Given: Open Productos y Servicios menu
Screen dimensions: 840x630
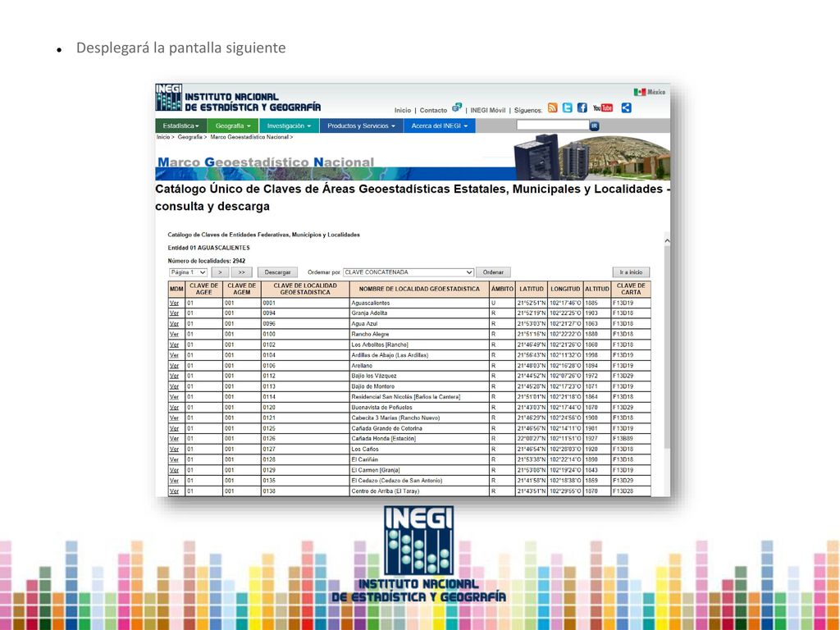Looking at the screenshot, I should [x=361, y=126].
